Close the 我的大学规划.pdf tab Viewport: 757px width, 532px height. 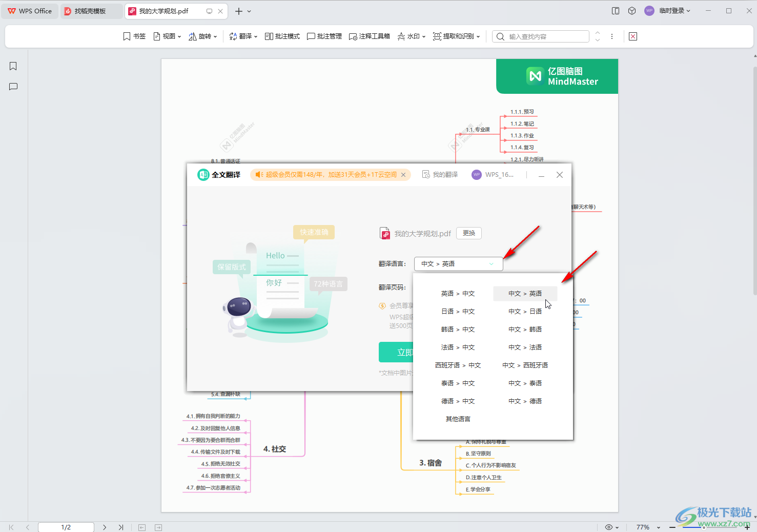pos(220,11)
